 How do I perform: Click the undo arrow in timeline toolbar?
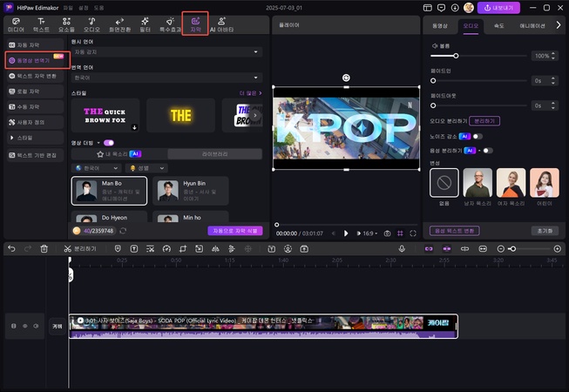[x=11, y=249]
